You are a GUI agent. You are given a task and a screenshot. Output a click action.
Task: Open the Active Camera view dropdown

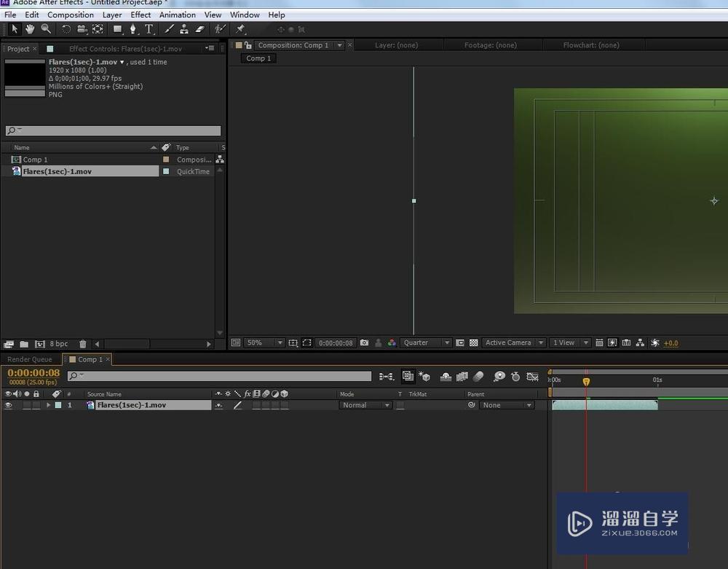coord(513,343)
